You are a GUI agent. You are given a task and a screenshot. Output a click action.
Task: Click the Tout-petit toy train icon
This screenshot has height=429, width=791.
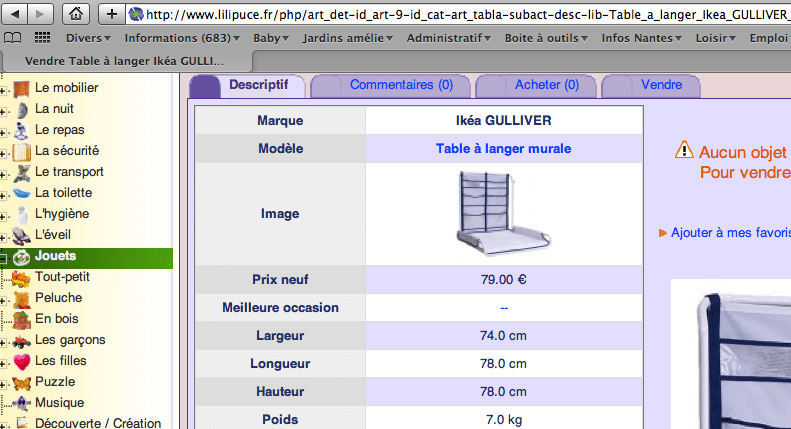click(21, 279)
